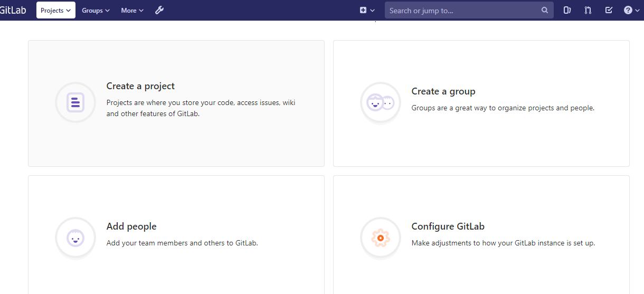Go to GitLab home logo
Viewport: 644px width, 294px height.
(13, 10)
